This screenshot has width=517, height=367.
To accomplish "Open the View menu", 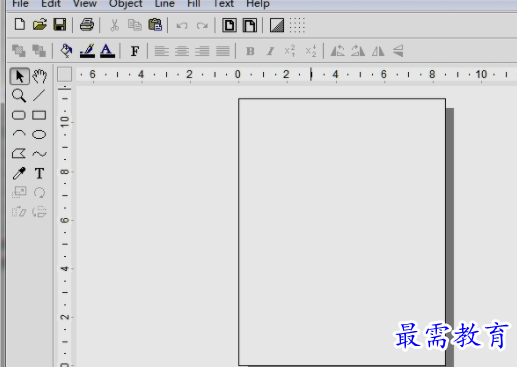I will point(85,4).
